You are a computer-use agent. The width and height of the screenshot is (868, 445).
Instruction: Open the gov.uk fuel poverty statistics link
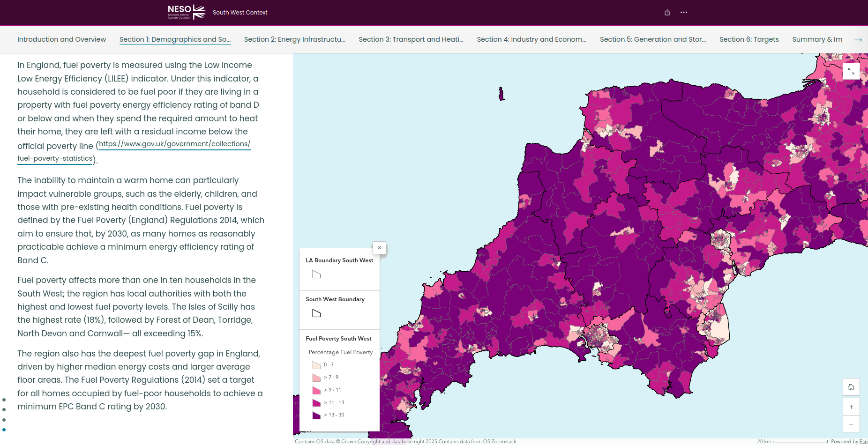point(174,144)
